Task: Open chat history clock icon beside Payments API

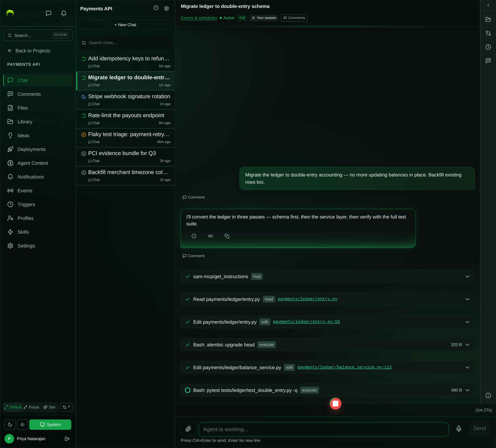Action: (x=156, y=8)
